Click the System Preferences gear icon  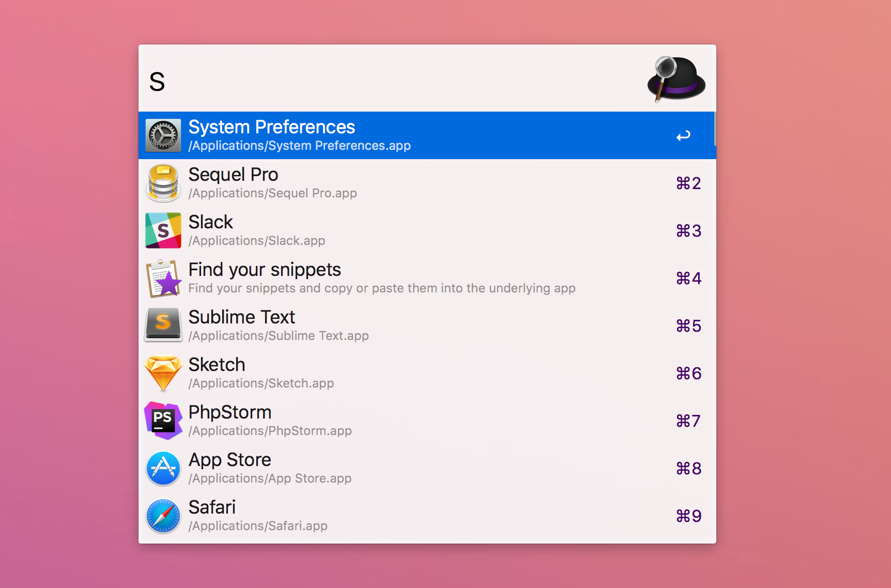tap(163, 135)
